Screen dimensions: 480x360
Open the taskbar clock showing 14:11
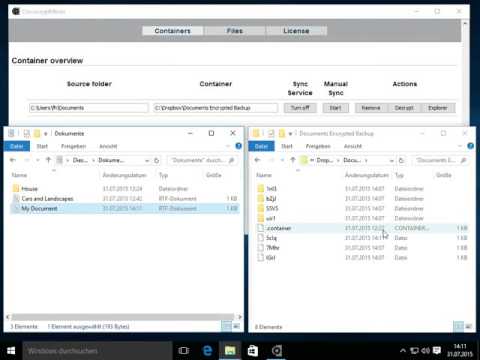coord(460,351)
